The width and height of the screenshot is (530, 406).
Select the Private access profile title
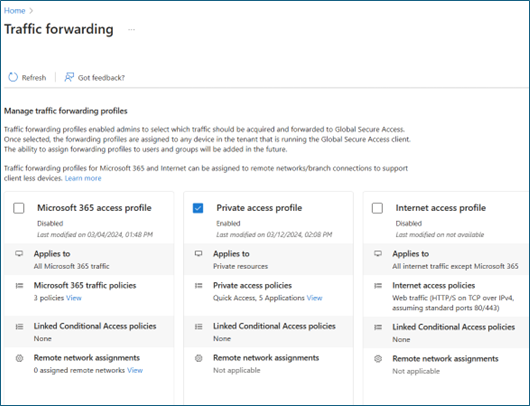click(x=259, y=208)
